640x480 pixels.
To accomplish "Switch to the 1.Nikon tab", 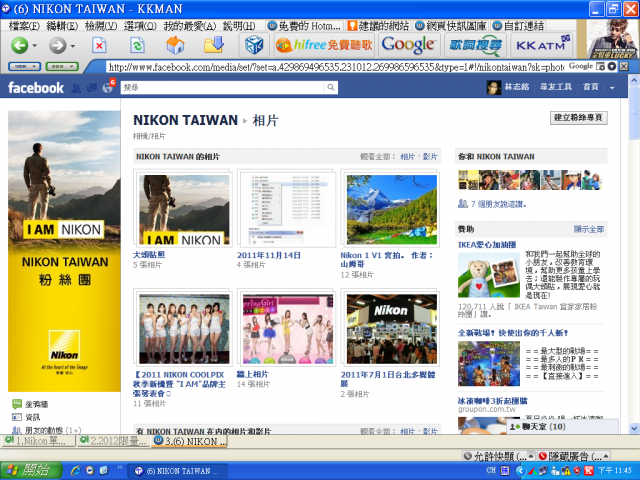I will 38,441.
